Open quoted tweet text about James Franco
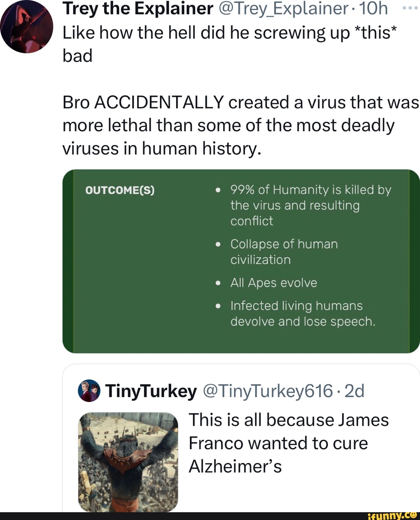Screen dimensions: 420x520 point(288,443)
